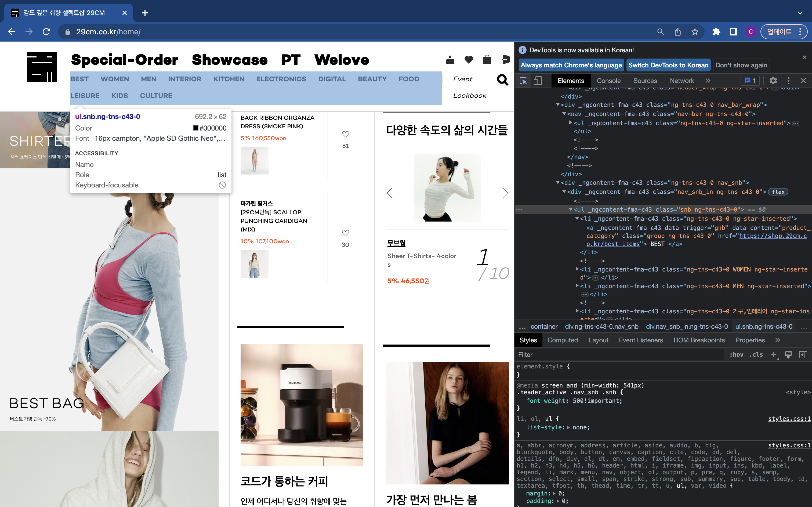
Task: Switch to the Console tab
Action: [x=608, y=81]
